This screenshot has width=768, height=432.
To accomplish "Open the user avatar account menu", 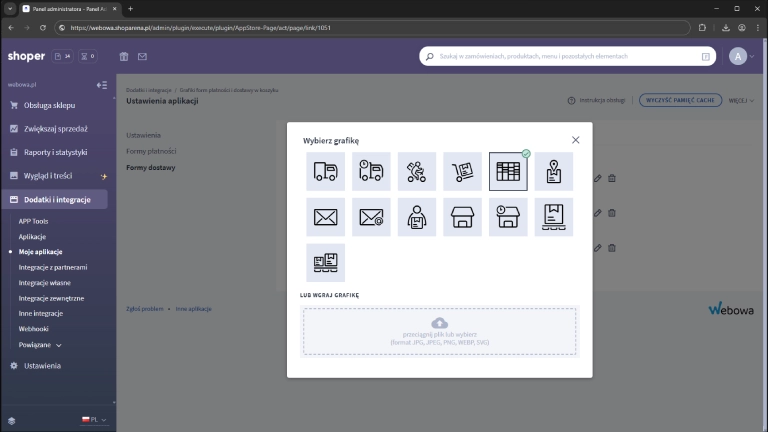I will (x=738, y=57).
